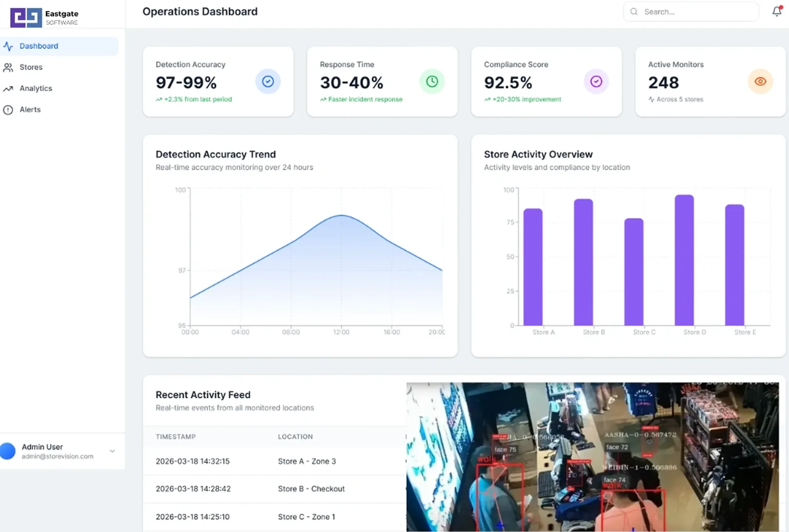Click the 92.5% Compliance Score value

coord(508,83)
